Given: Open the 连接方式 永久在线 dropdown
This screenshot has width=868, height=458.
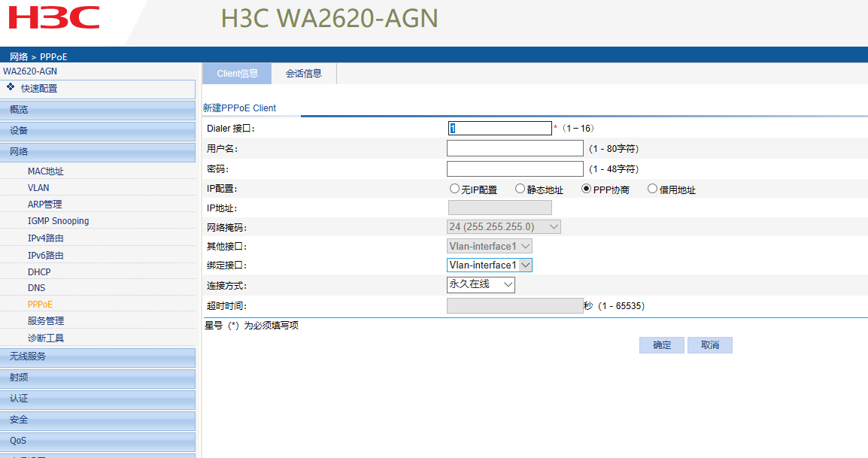Looking at the screenshot, I should 481,285.
